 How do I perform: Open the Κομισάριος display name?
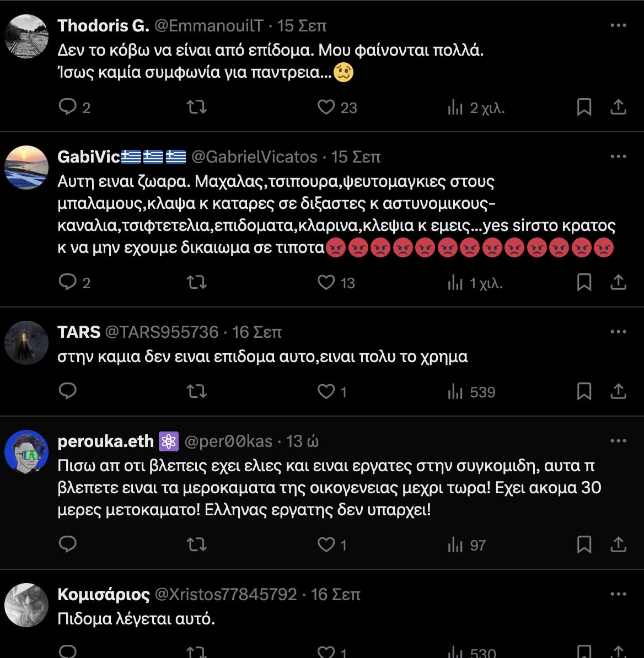(x=104, y=594)
